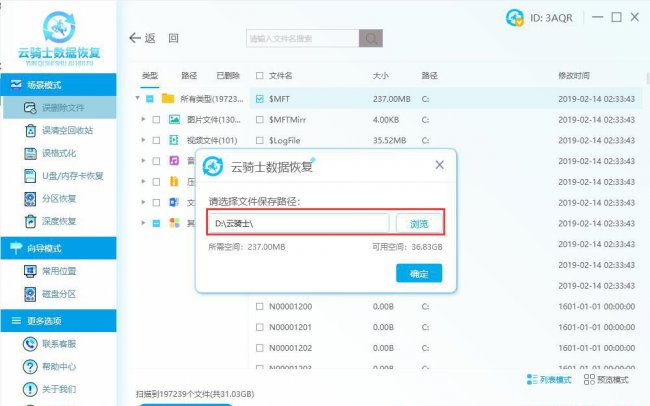Click the 视频文件 film icon

pyautogui.click(x=174, y=140)
